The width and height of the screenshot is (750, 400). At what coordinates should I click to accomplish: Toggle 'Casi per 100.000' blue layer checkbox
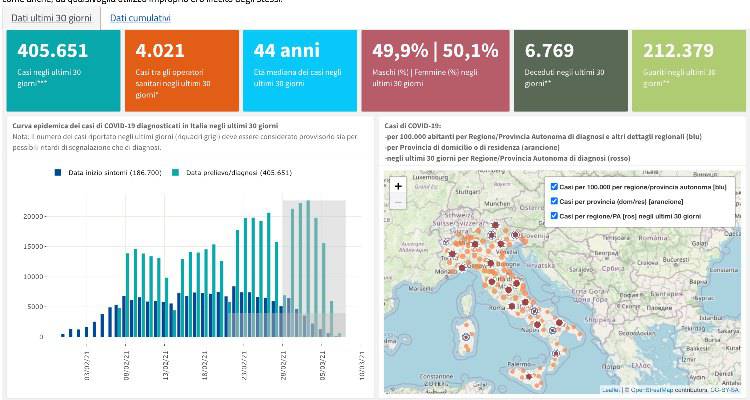pos(554,187)
